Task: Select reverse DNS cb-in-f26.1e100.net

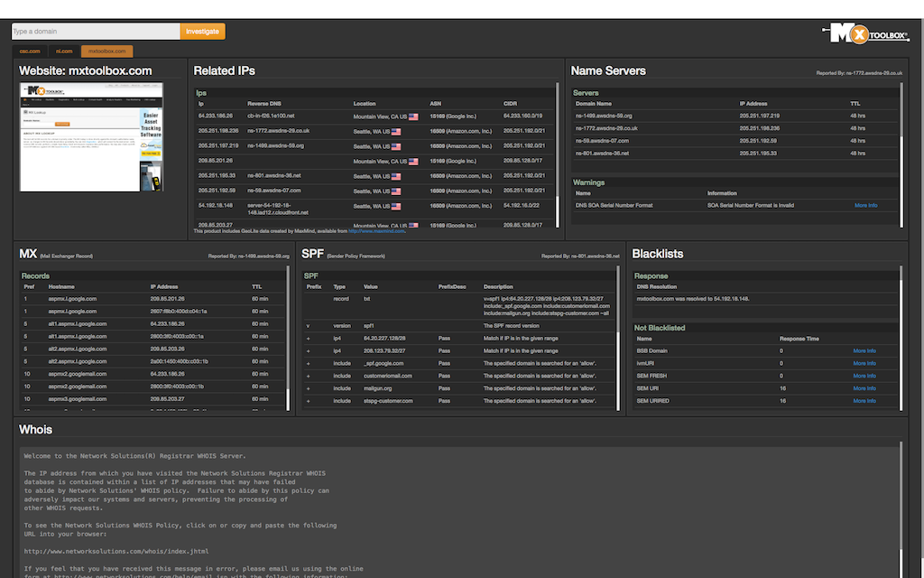Action: (271, 117)
